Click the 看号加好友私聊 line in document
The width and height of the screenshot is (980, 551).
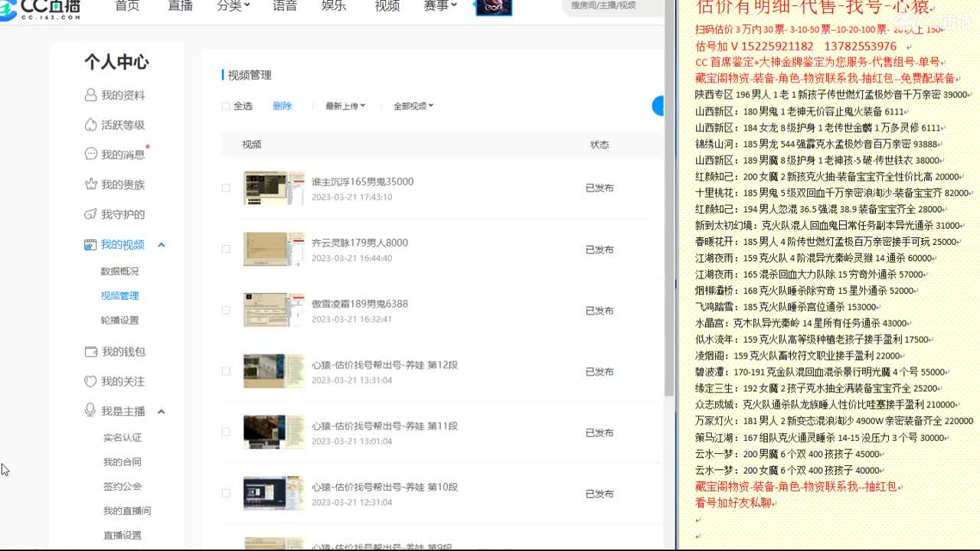pos(734,503)
